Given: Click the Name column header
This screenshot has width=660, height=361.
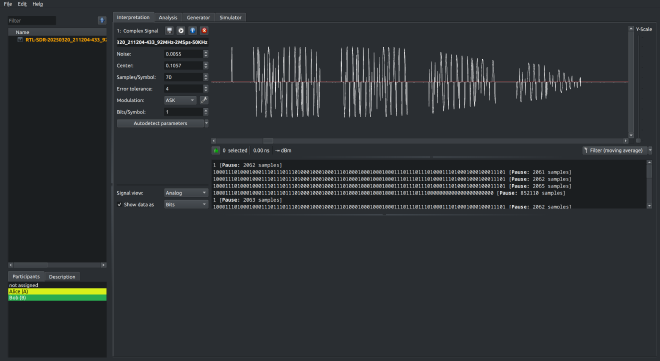Looking at the screenshot, I should coord(57,32).
